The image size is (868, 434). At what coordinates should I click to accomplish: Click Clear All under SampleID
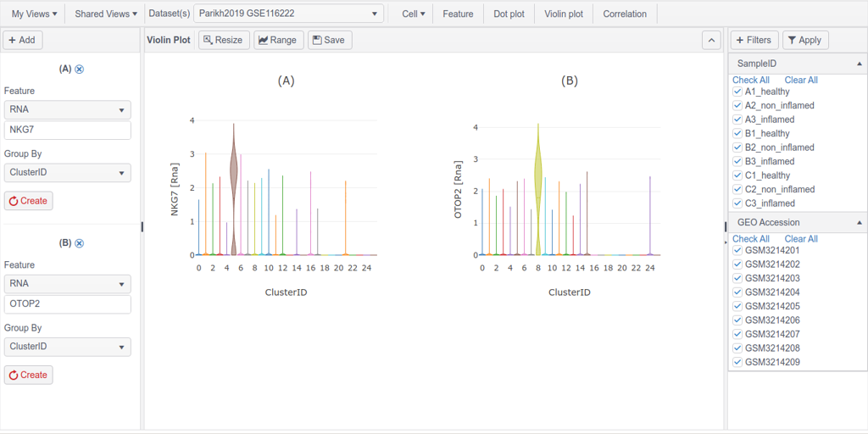tap(801, 80)
